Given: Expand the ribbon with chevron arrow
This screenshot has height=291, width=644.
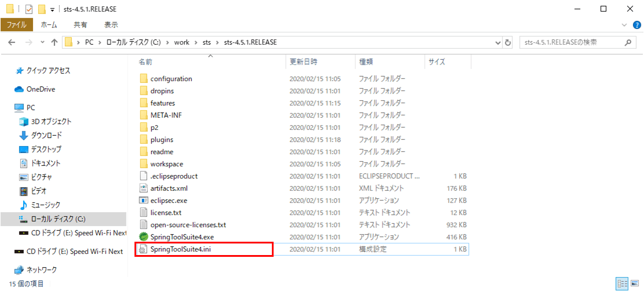Looking at the screenshot, I should [x=624, y=25].
